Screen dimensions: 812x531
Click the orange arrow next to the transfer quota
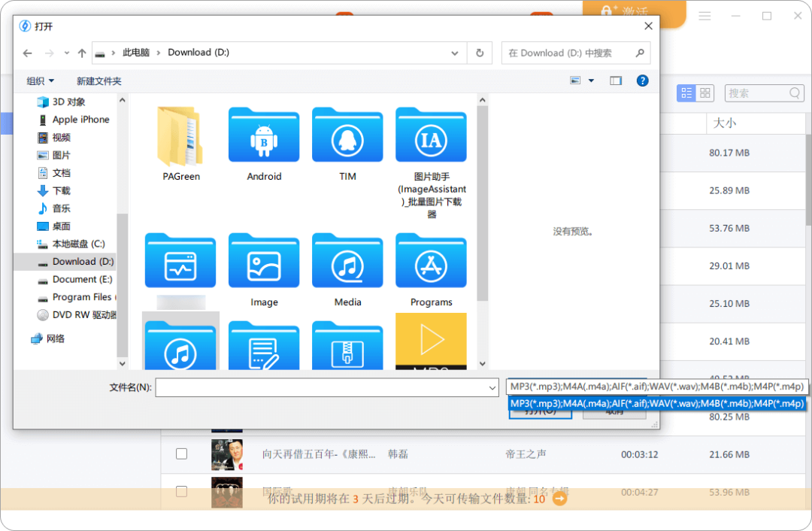coord(558,498)
